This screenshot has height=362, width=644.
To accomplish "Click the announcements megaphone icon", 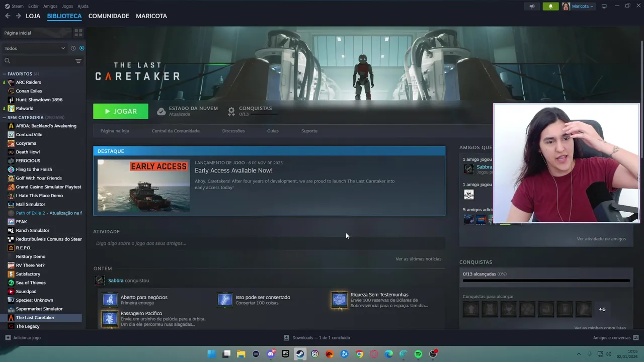I will tap(532, 6).
